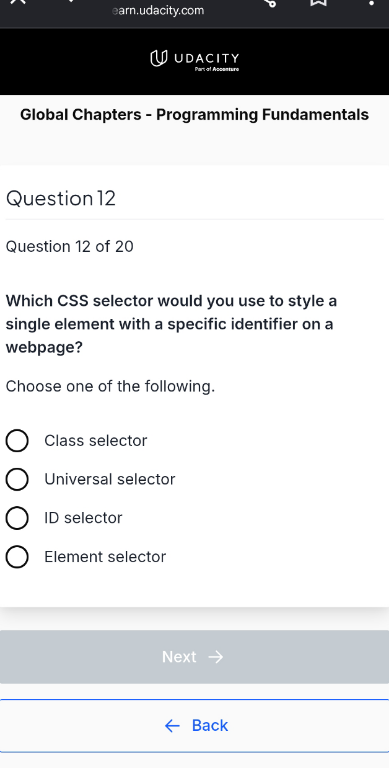Mark the Element selector radio button
The width and height of the screenshot is (389, 768).
coord(17,557)
